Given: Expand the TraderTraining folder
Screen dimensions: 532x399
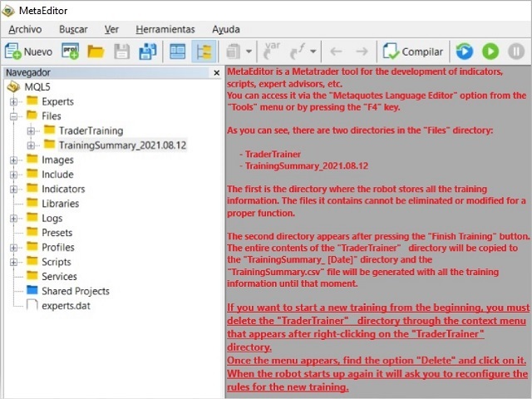Looking at the screenshot, I should pos(31,131).
